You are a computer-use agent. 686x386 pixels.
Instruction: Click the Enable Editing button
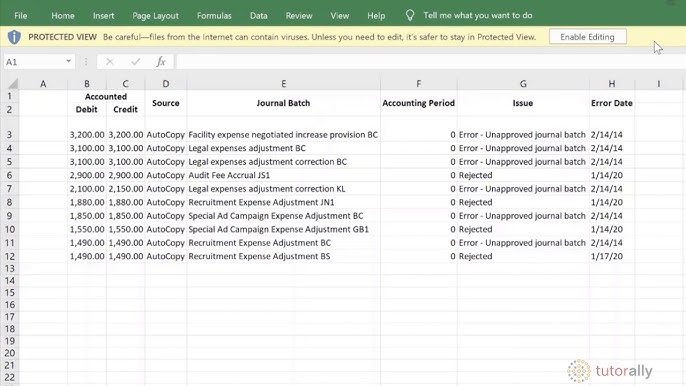coord(588,37)
